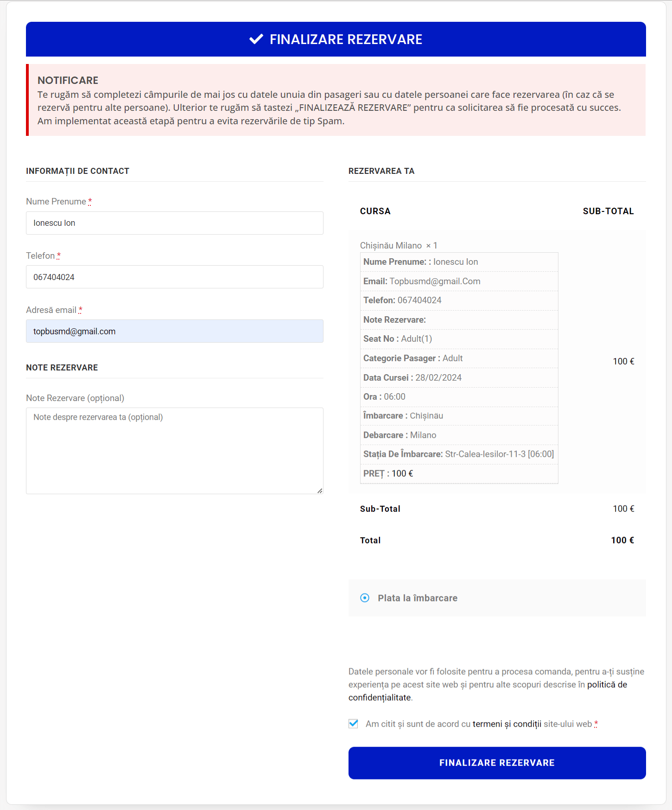Click the checkmark icon in the header
The height and width of the screenshot is (810, 672).
256,39
